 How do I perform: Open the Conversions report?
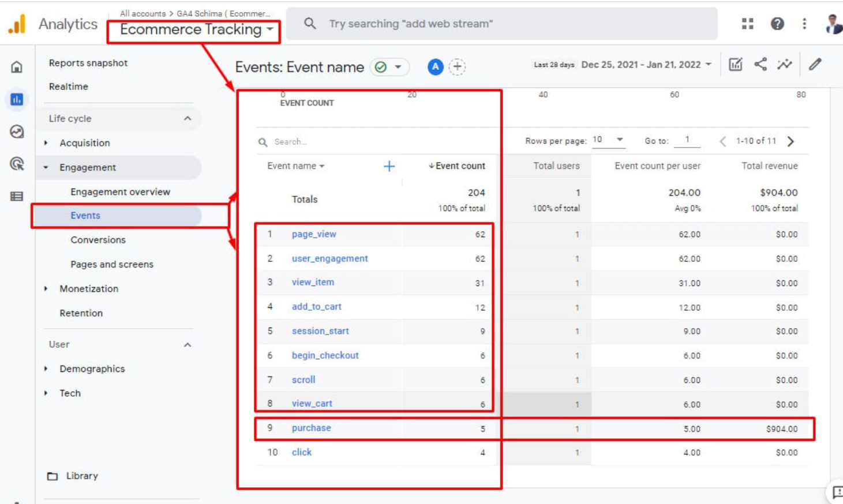(x=98, y=240)
